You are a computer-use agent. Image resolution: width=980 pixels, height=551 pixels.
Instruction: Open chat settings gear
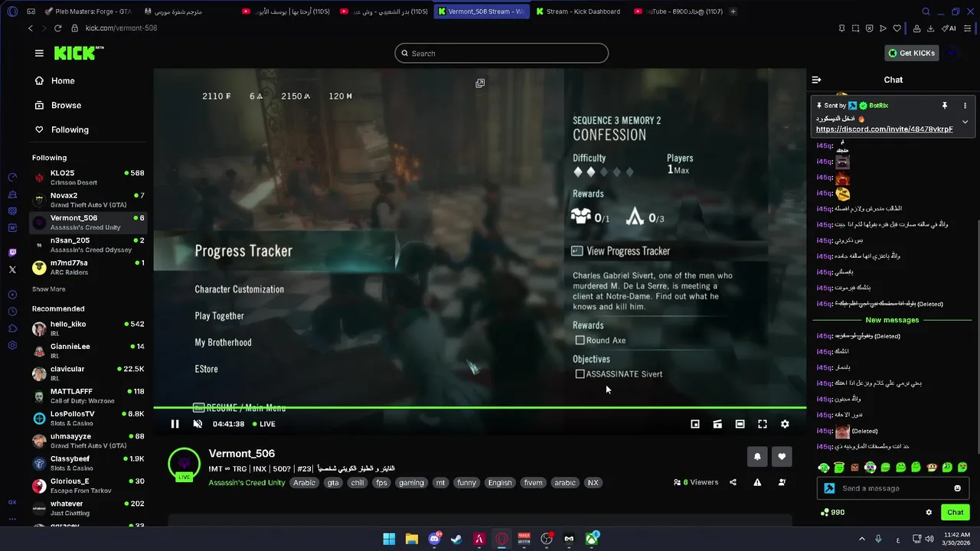[929, 512]
